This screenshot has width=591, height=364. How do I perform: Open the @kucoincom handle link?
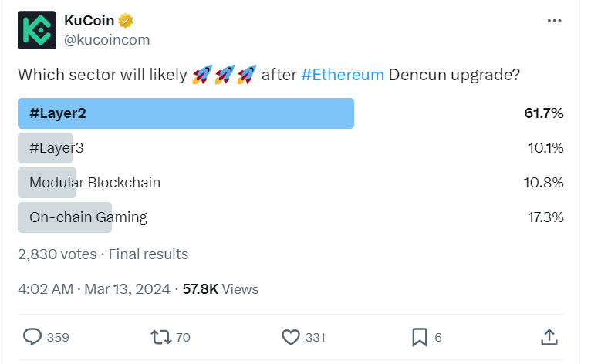(106, 39)
